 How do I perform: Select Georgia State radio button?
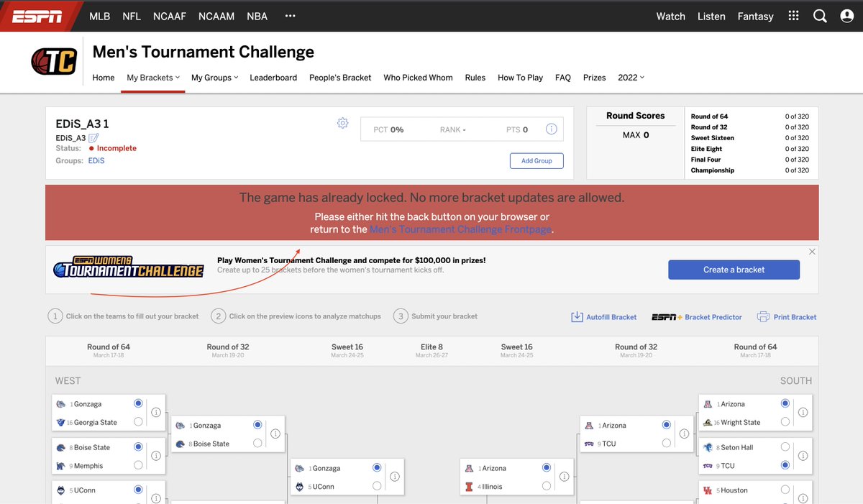138,422
